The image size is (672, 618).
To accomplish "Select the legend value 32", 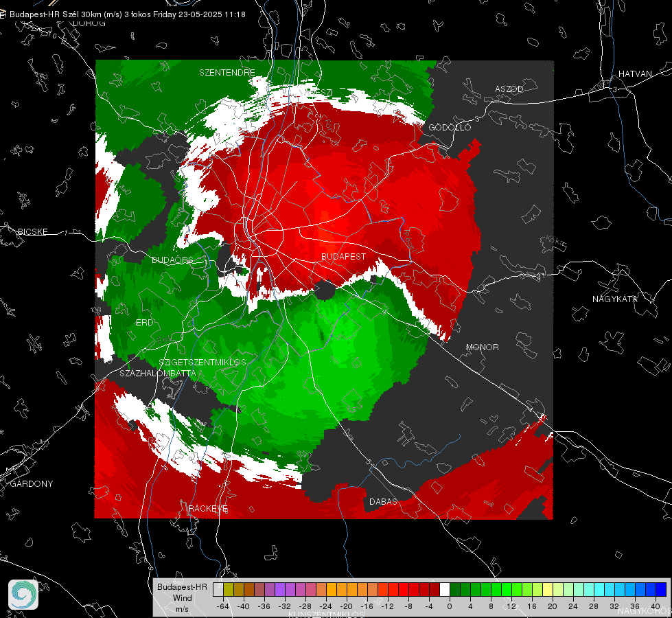I will click(614, 606).
